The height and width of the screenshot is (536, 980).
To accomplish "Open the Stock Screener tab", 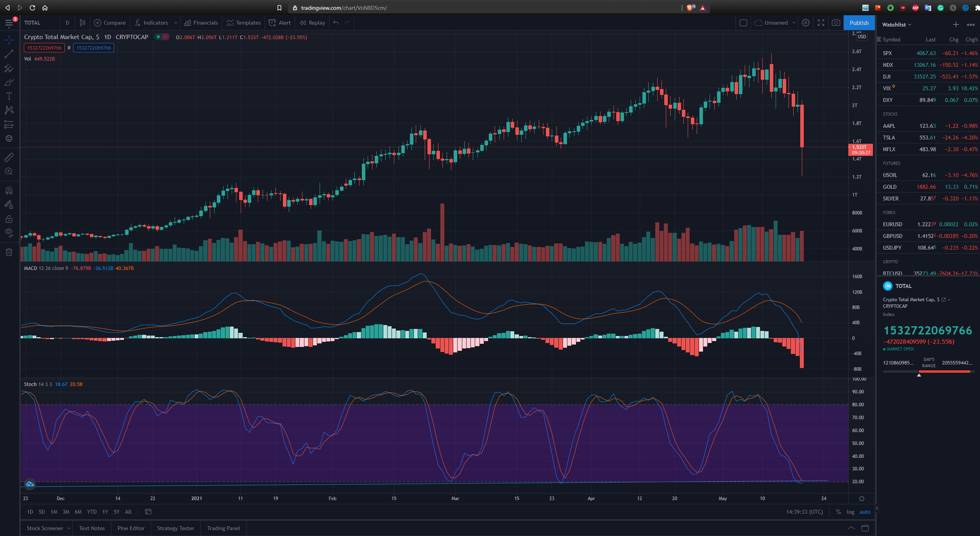I will click(x=45, y=528).
